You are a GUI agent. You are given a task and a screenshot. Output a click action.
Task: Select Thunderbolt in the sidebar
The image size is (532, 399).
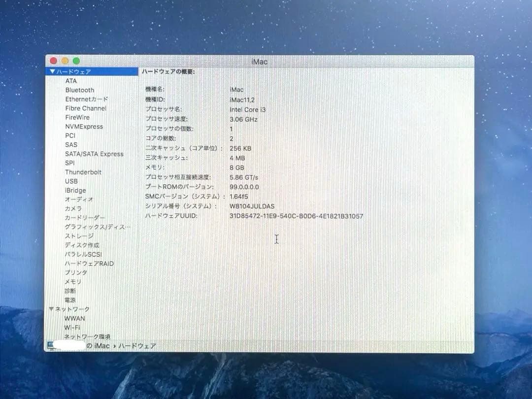(83, 172)
